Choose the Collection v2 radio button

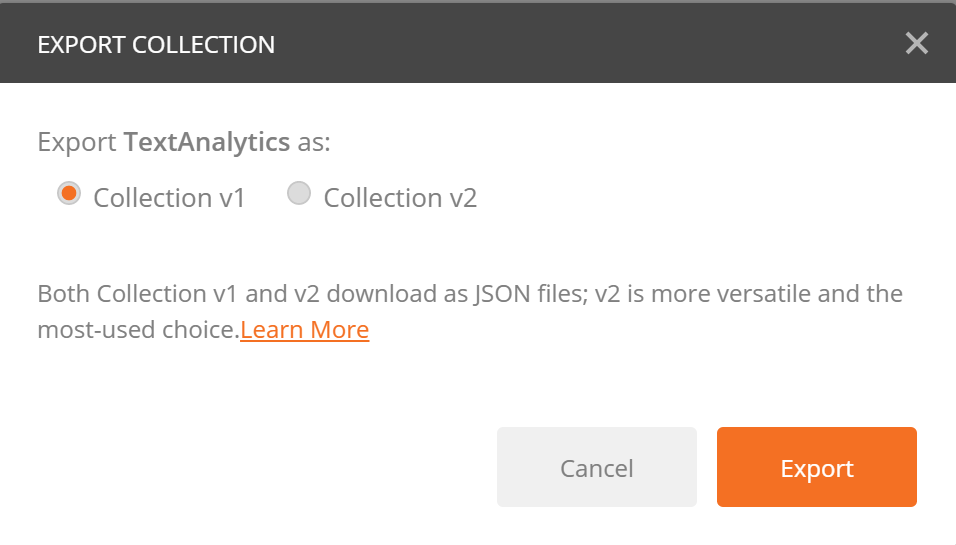pyautogui.click(x=299, y=194)
